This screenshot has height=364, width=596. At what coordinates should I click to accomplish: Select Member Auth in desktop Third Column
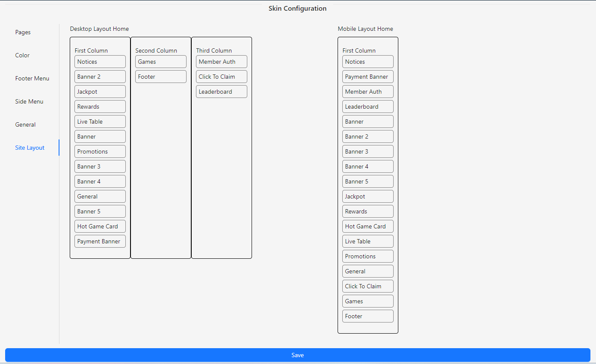[x=221, y=62]
